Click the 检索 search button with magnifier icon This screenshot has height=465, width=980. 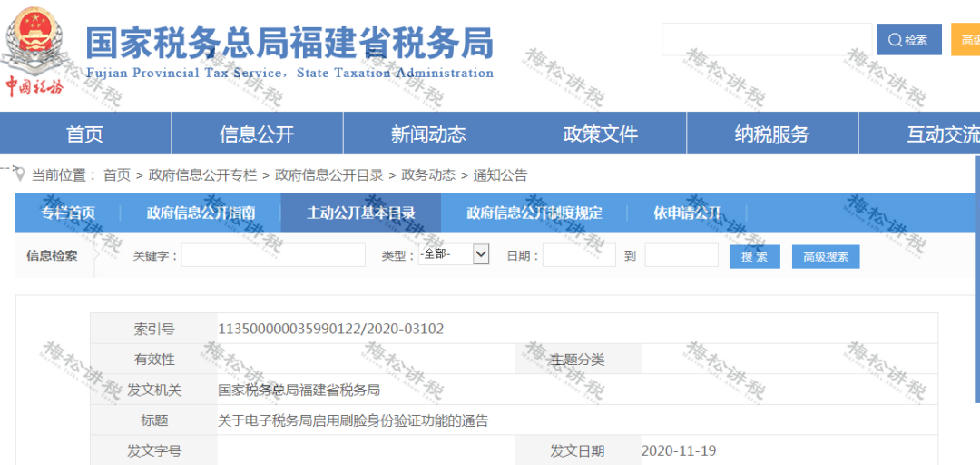click(x=908, y=40)
